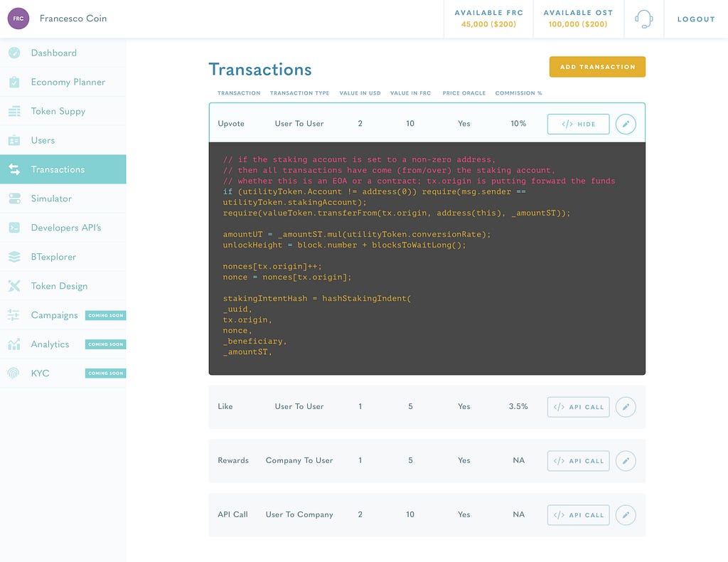Click the Upvote transaction name
Screen dimensions: 728x562
pyautogui.click(x=231, y=124)
